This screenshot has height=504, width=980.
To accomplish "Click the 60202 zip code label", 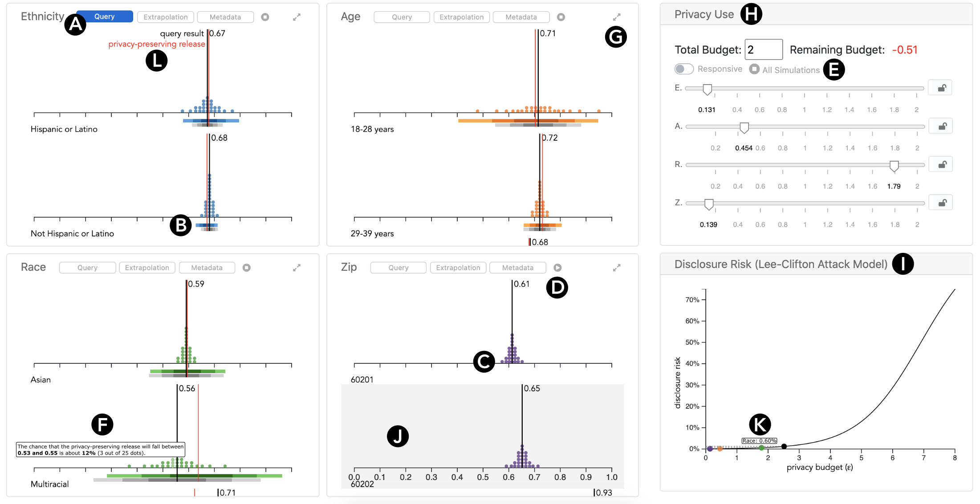I will click(x=362, y=484).
